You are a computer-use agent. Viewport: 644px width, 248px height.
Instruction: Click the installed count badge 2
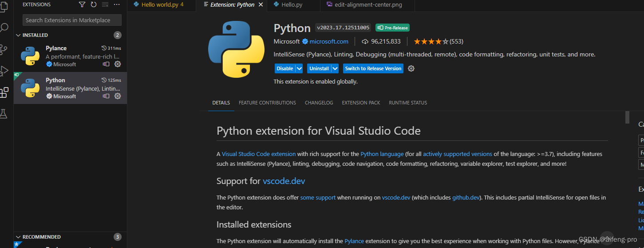point(118,35)
